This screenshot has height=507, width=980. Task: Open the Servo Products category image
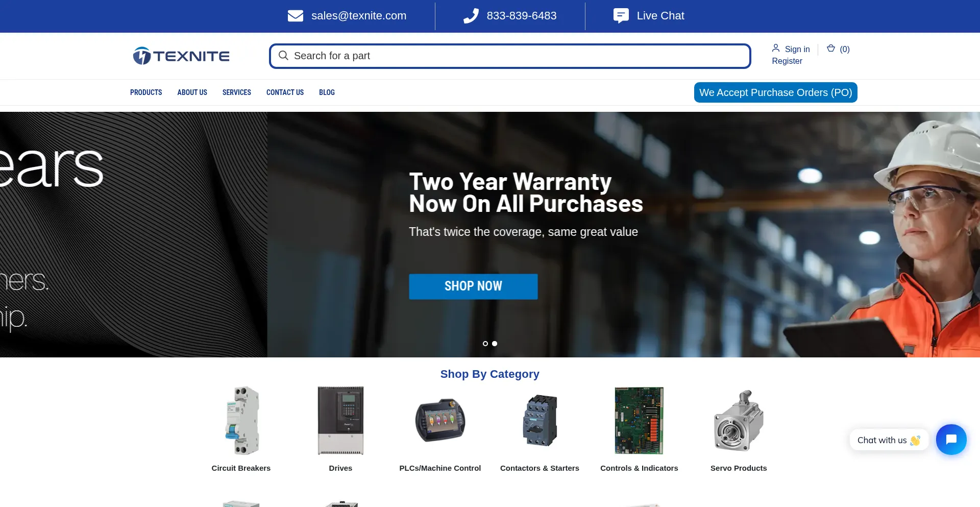pos(739,421)
